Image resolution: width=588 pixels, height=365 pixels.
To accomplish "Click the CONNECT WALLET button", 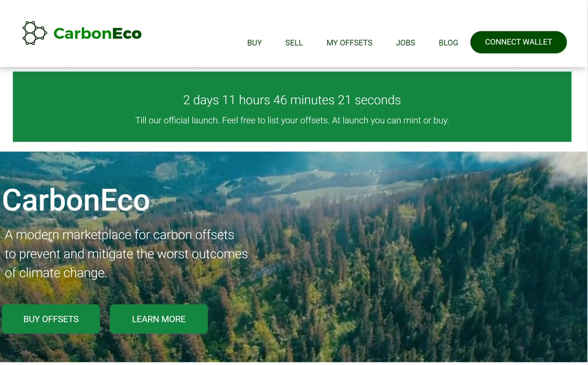I will [x=518, y=42].
